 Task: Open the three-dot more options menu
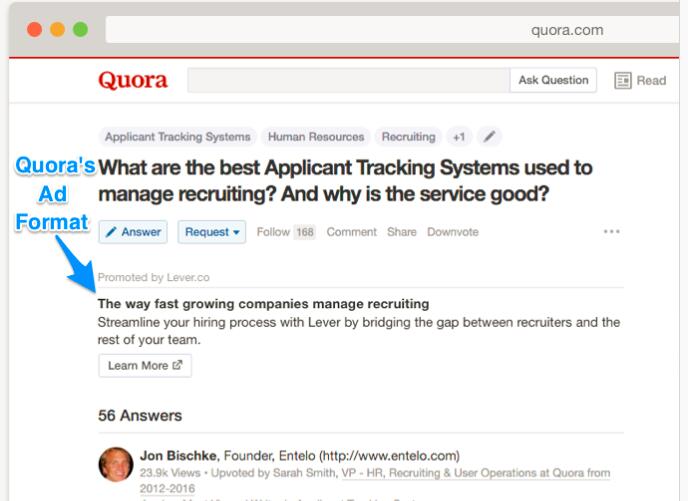(x=611, y=232)
